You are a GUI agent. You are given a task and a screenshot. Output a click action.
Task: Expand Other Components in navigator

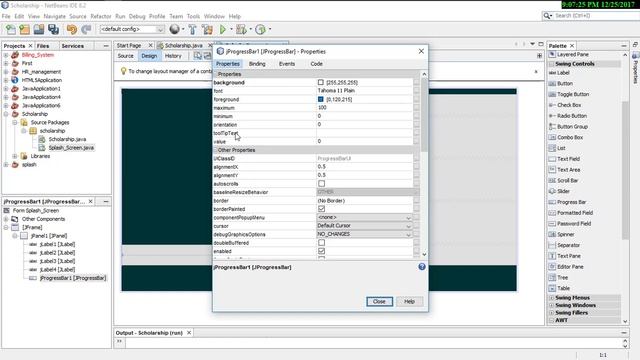coord(6,219)
